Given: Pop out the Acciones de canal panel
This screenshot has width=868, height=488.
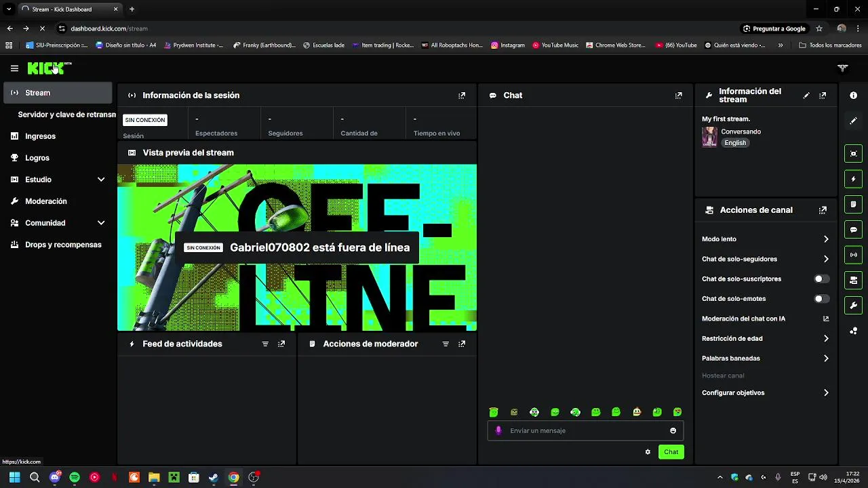Looking at the screenshot, I should click(x=823, y=210).
